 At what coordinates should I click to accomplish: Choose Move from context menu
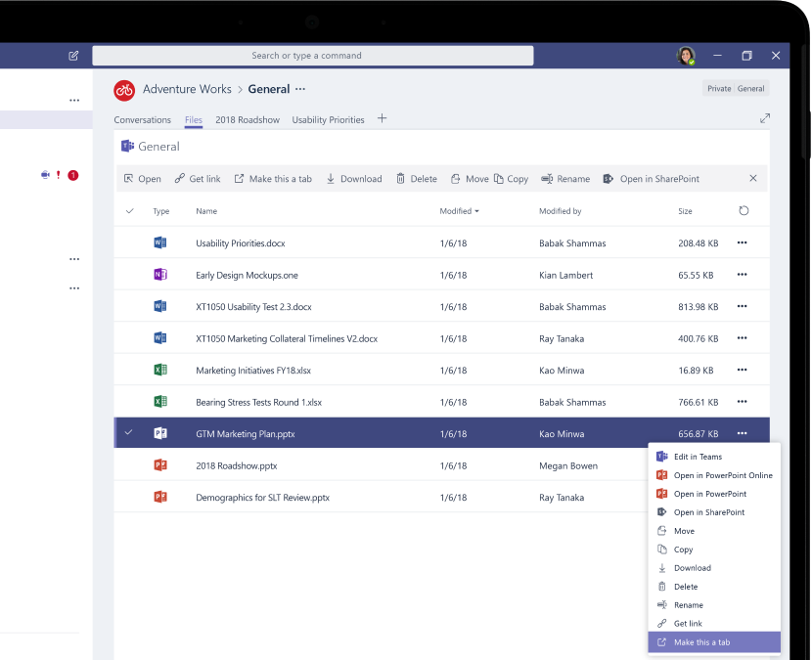(714, 531)
